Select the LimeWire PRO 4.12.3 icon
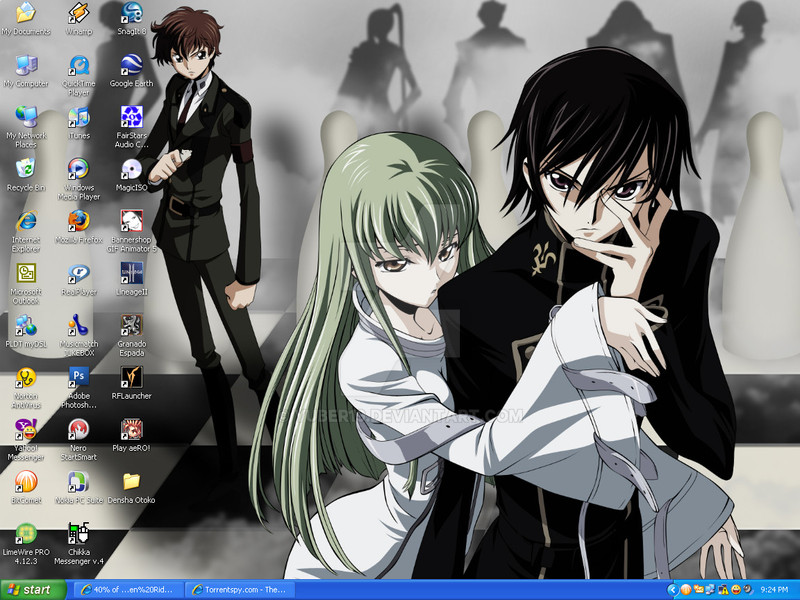Screen dimensions: 800x600 [x=26, y=544]
